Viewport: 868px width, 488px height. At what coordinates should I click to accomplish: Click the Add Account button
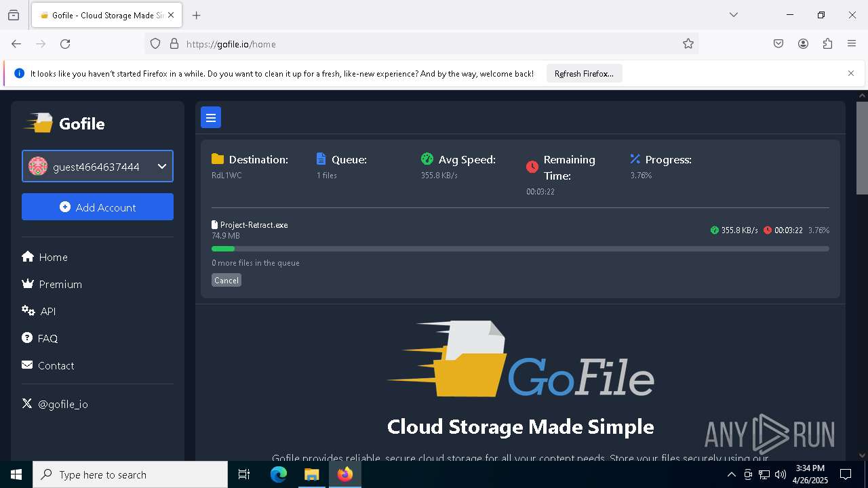coord(98,207)
